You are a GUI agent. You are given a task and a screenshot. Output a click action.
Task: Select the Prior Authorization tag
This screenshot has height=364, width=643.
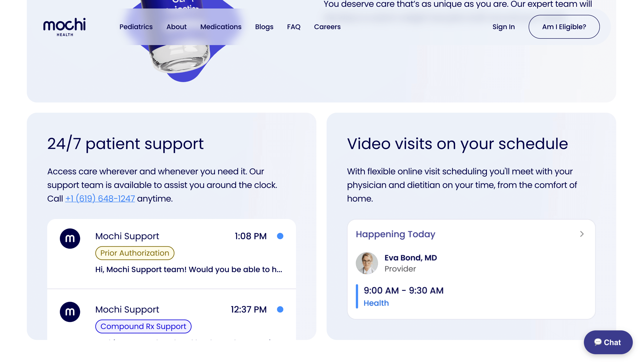point(135,253)
